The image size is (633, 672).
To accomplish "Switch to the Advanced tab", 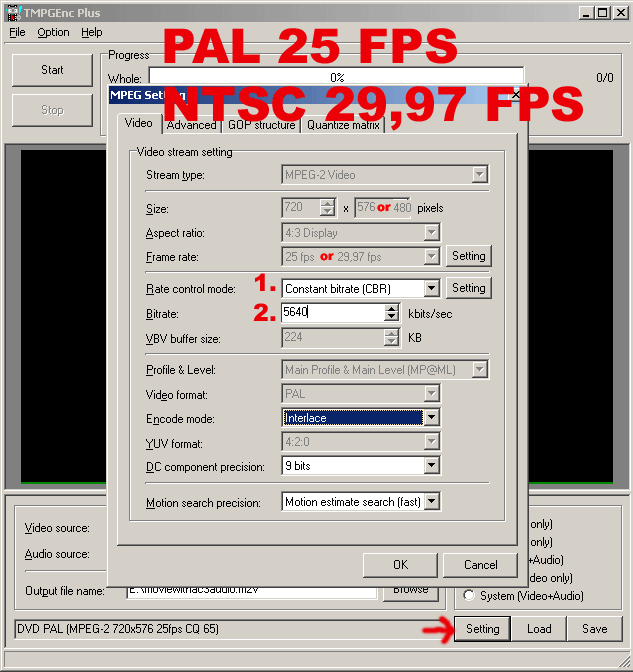I will (x=192, y=125).
